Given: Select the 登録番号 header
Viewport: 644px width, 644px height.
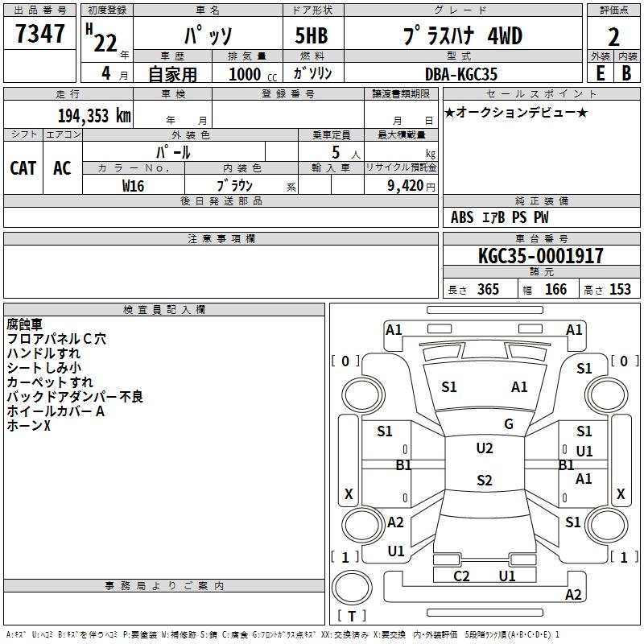Looking at the screenshot, I should tap(288, 93).
